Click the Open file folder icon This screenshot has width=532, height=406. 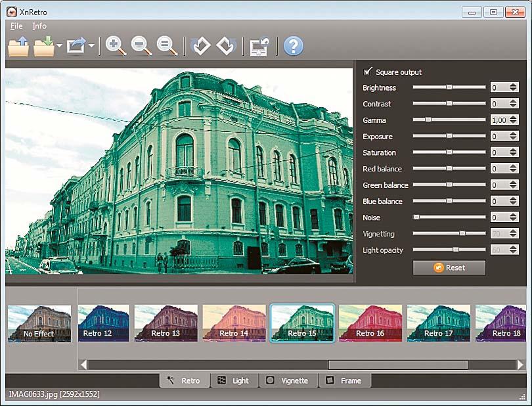coord(18,46)
